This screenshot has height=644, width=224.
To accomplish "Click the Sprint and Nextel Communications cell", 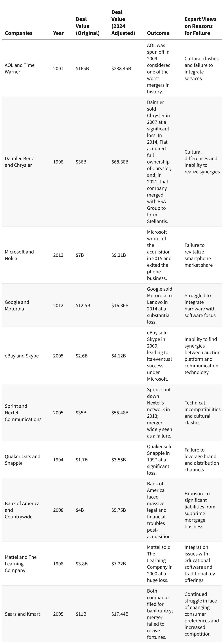I will pyautogui.click(x=23, y=413).
